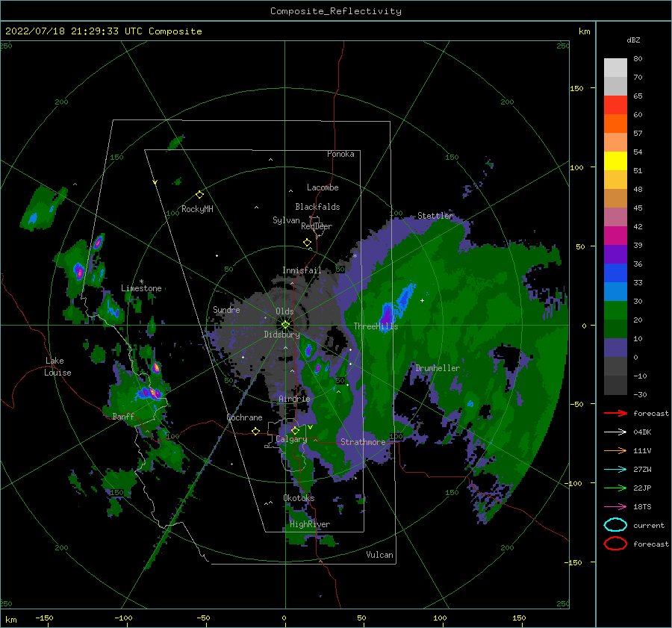
Task: Click the Innisfail town label
Action: point(302,270)
